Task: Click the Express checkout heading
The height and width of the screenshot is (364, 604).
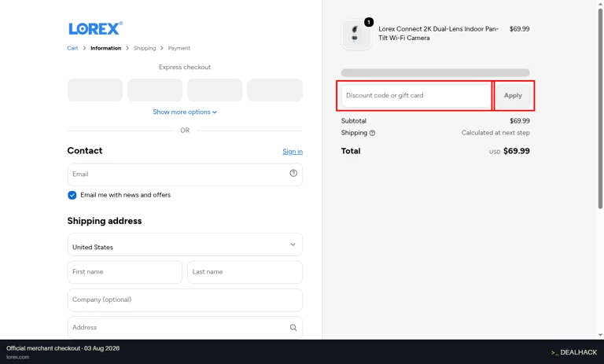Action: click(185, 67)
